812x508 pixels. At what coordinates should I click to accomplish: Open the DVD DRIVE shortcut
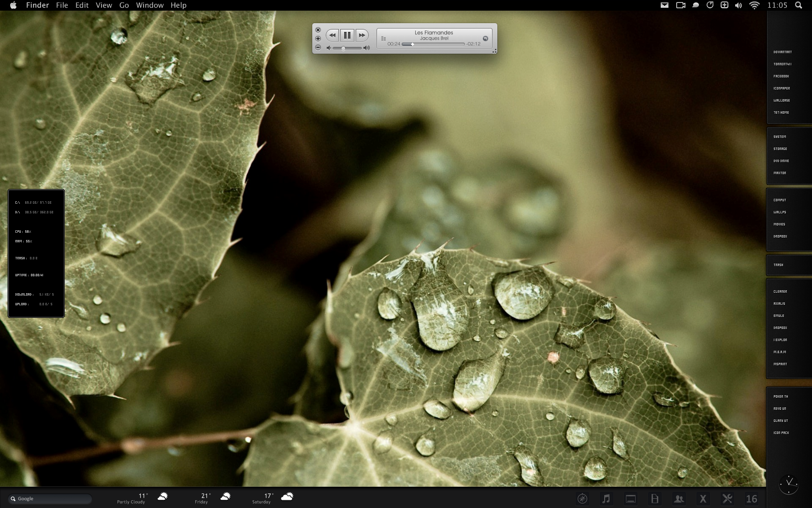[781, 161]
